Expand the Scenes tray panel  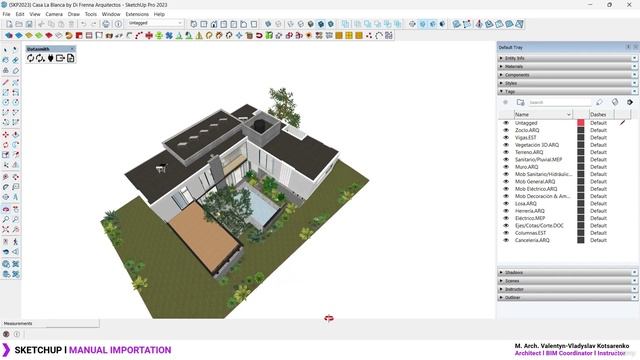[567, 281]
